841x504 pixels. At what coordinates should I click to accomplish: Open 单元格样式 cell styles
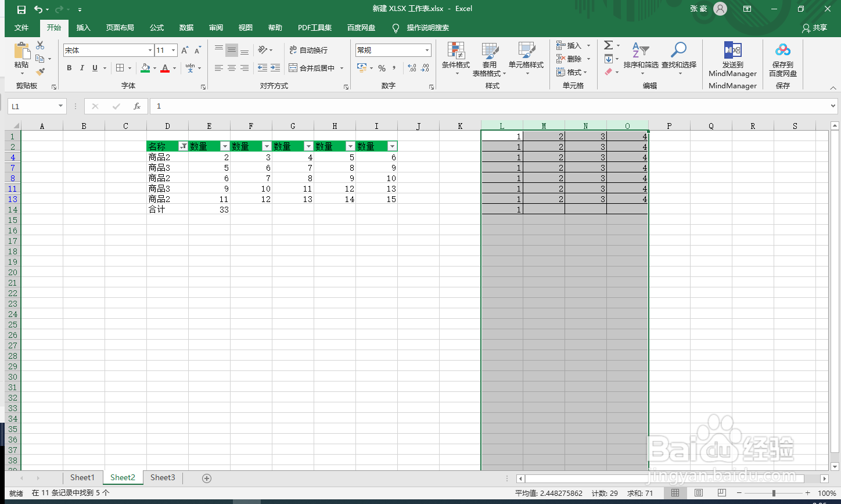[x=526, y=59]
